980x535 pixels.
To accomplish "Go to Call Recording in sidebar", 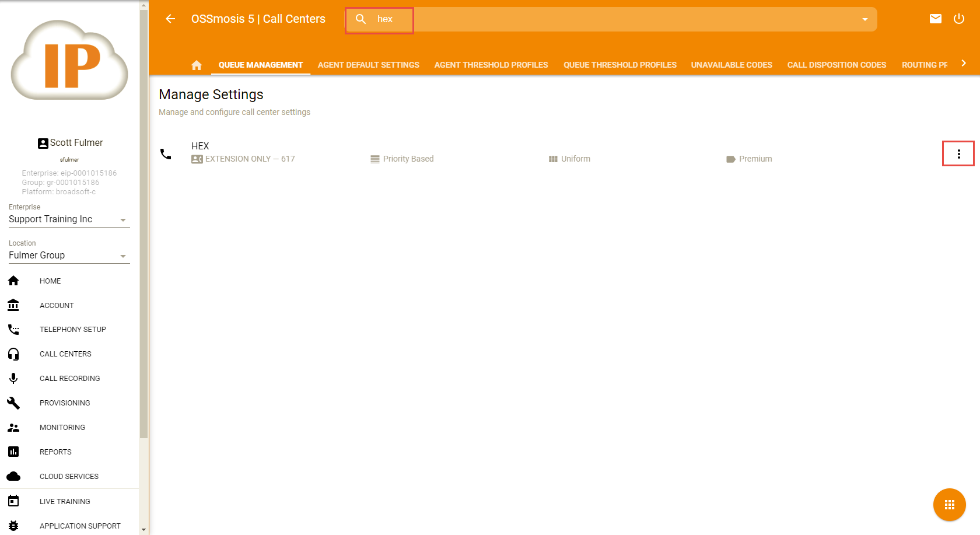I will tap(69, 379).
